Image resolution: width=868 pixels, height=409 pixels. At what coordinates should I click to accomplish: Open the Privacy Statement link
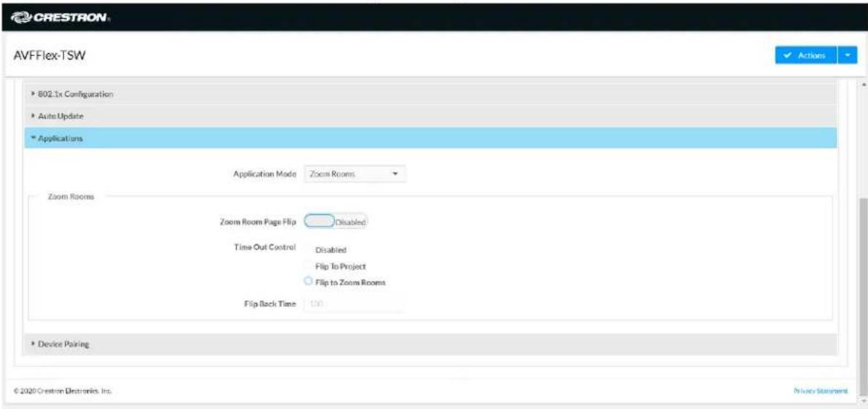[x=821, y=391]
